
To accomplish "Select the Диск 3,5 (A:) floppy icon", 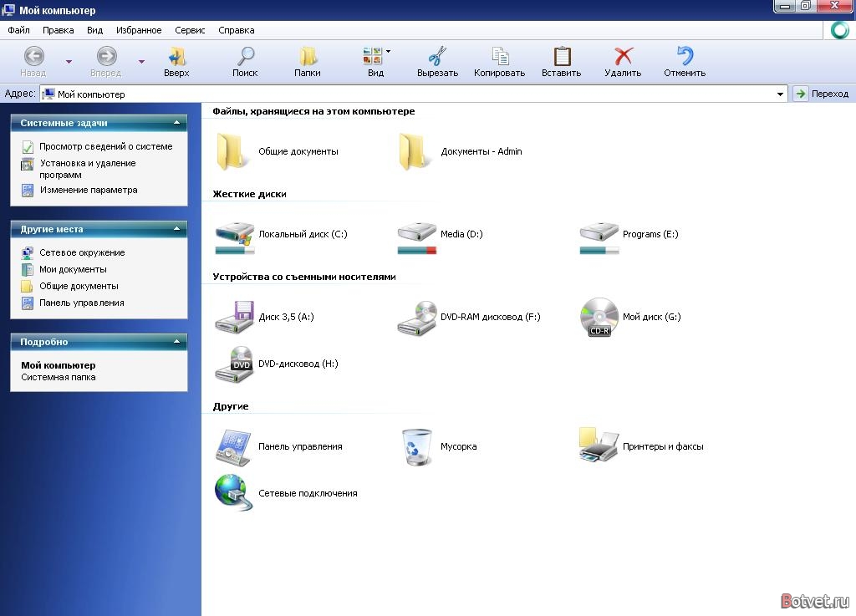I will (235, 317).
